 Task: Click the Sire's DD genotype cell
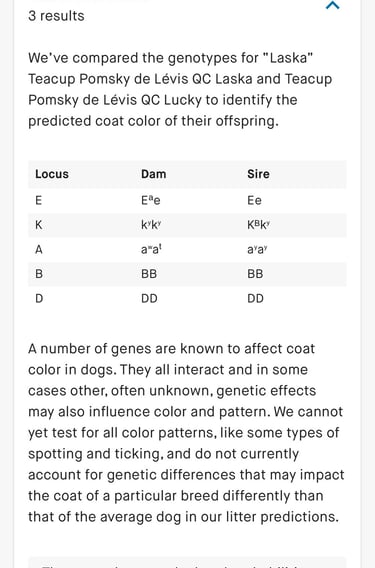click(255, 298)
